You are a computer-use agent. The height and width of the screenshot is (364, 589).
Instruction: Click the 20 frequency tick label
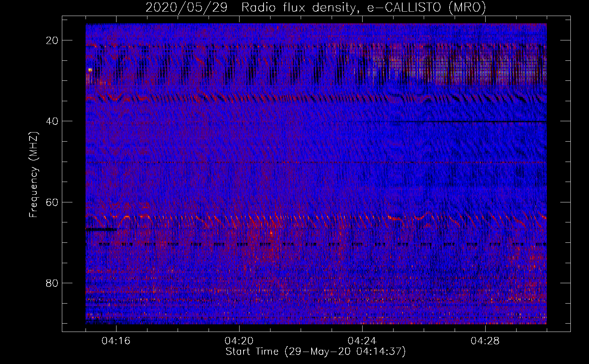[52, 40]
